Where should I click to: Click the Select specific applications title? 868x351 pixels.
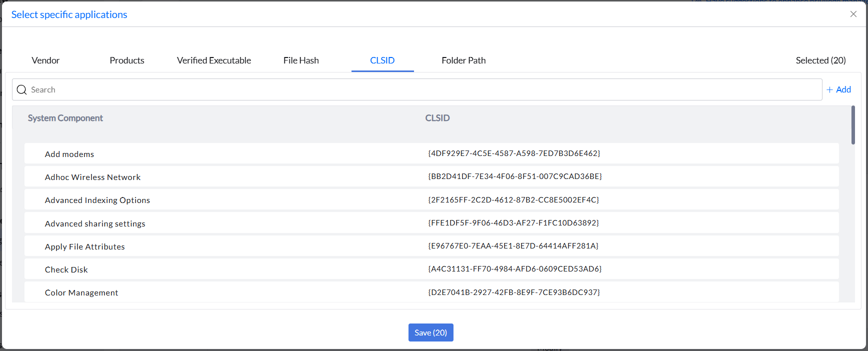[x=69, y=14]
